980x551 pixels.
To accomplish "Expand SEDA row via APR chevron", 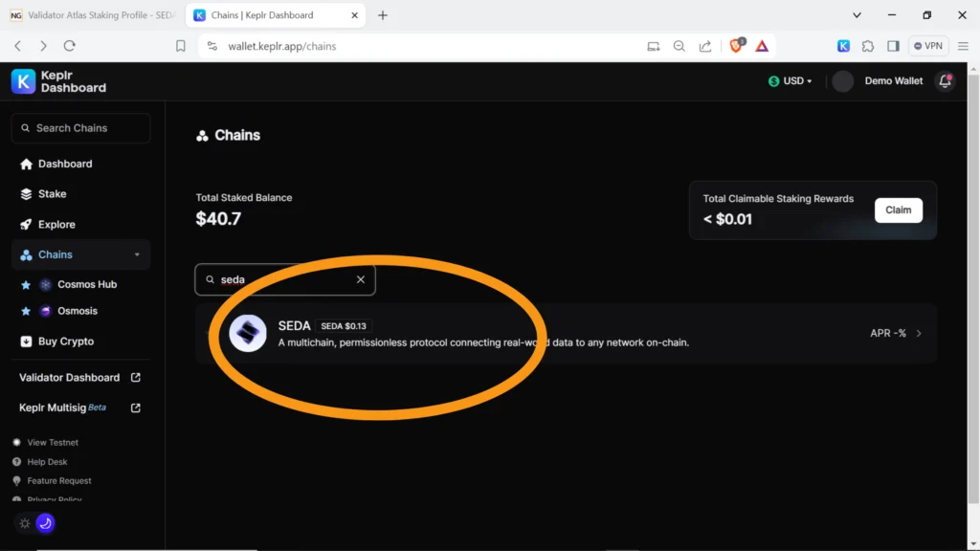I will coord(919,333).
